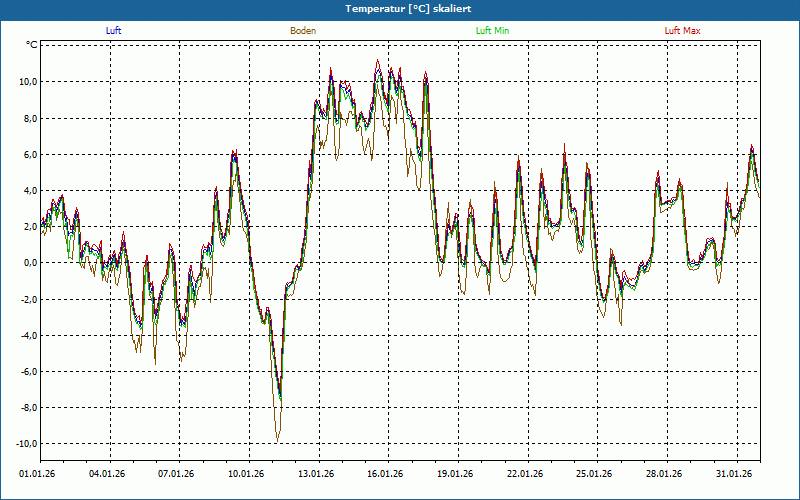Viewport: 800px width, 500px height.
Task: Select the 01.01.26 date on the x-axis
Action: click(x=37, y=475)
